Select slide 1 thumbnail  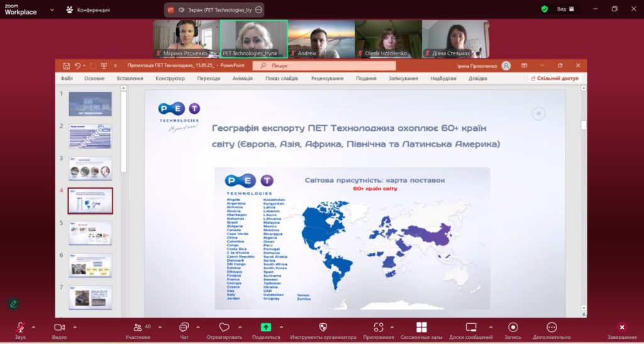91,104
